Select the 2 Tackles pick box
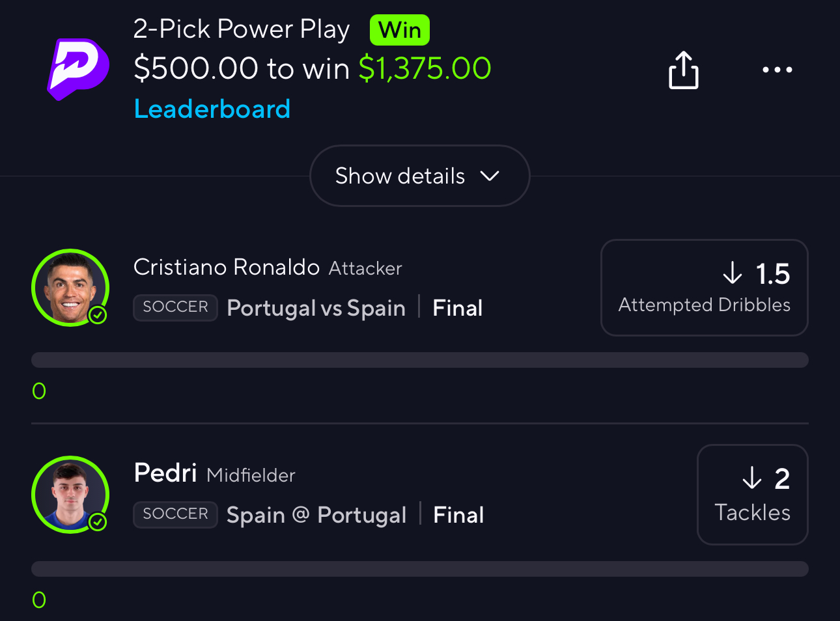This screenshot has height=621, width=840. [752, 495]
